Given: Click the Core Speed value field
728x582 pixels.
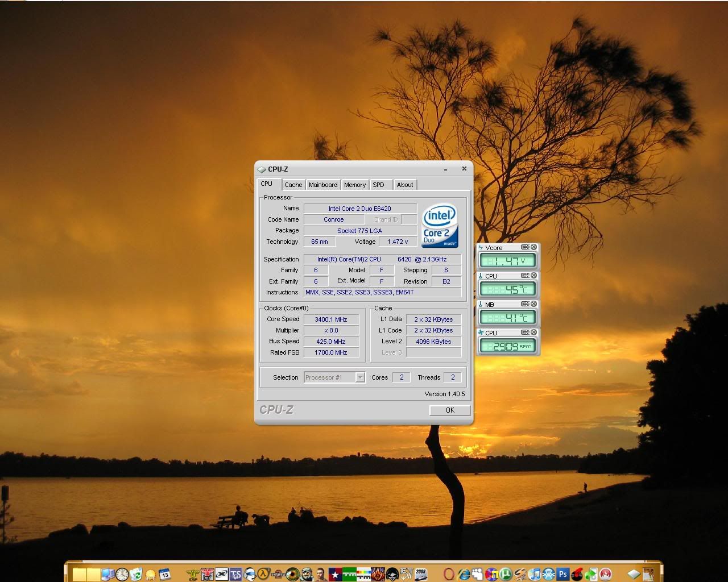Looking at the screenshot, I should coord(331,319).
